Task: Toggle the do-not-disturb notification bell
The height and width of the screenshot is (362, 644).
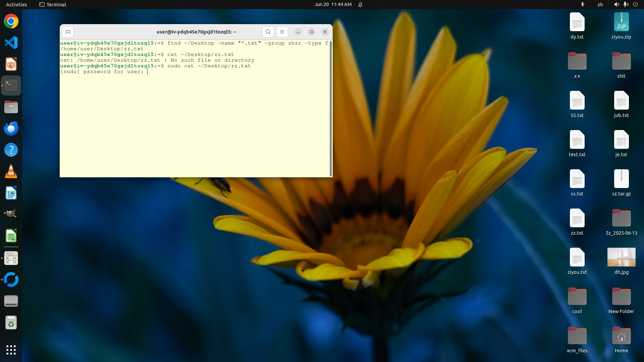Action: [360, 4]
